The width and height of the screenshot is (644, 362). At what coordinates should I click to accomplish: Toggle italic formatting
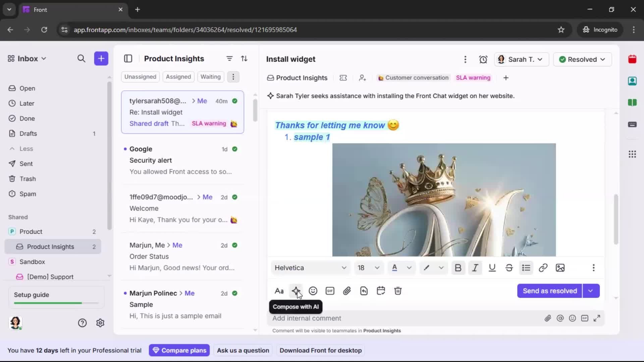click(x=475, y=268)
